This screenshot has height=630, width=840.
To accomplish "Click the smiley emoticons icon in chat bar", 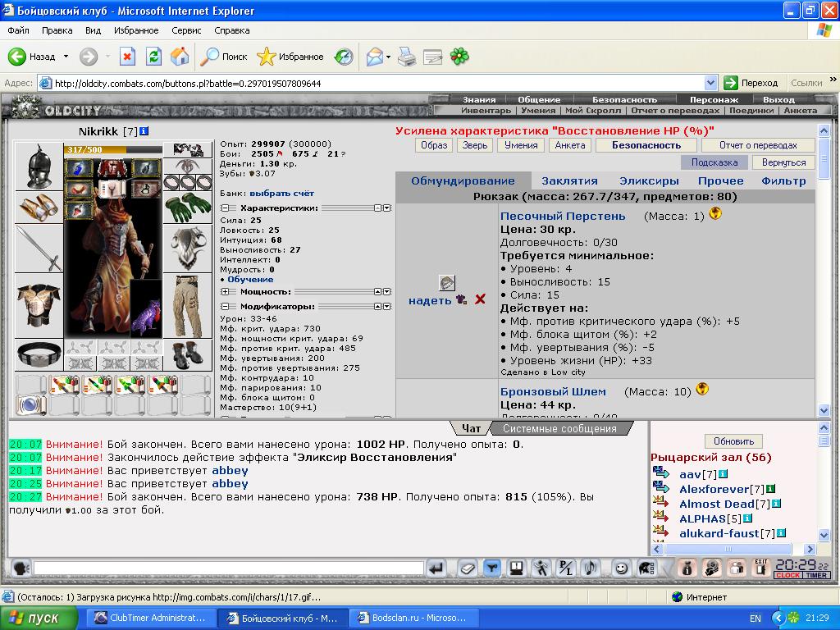I will pyautogui.click(x=621, y=568).
